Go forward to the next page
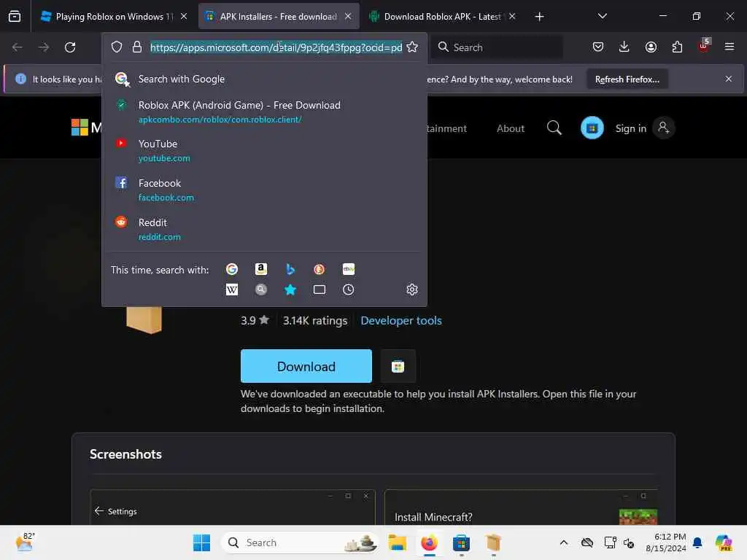This screenshot has width=747, height=560. pyautogui.click(x=43, y=47)
